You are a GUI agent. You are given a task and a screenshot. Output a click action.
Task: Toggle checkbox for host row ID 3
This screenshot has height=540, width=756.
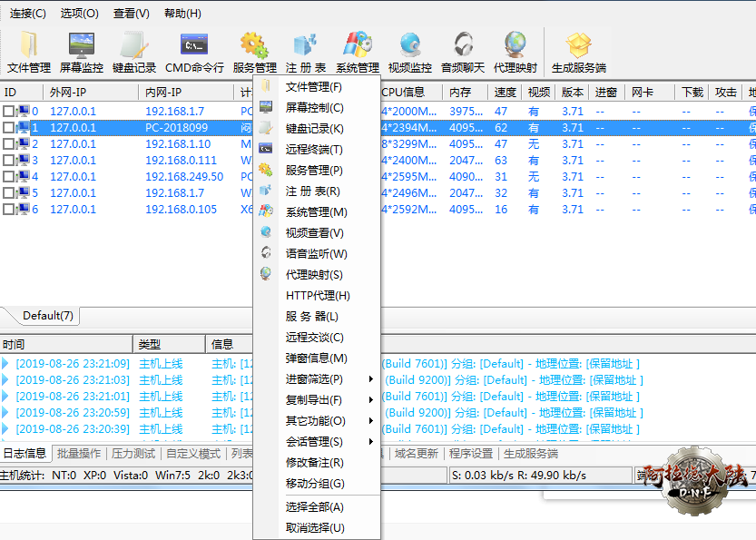click(x=8, y=161)
